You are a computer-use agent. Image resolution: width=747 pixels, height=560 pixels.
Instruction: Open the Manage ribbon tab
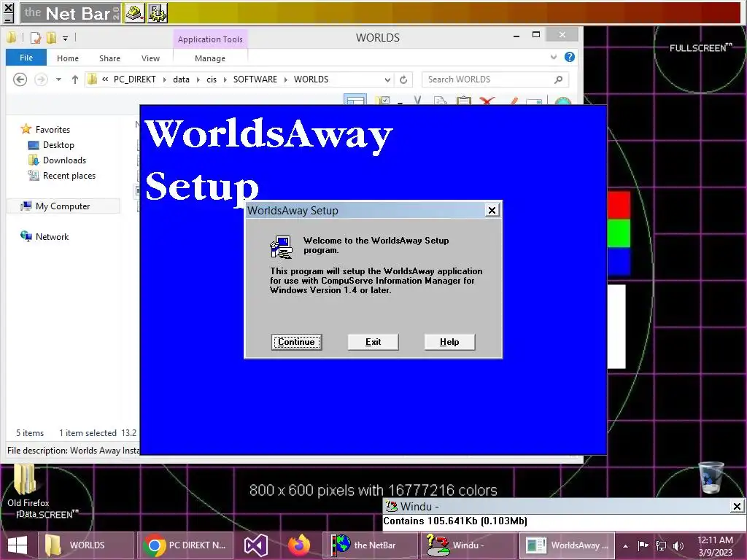coord(210,58)
